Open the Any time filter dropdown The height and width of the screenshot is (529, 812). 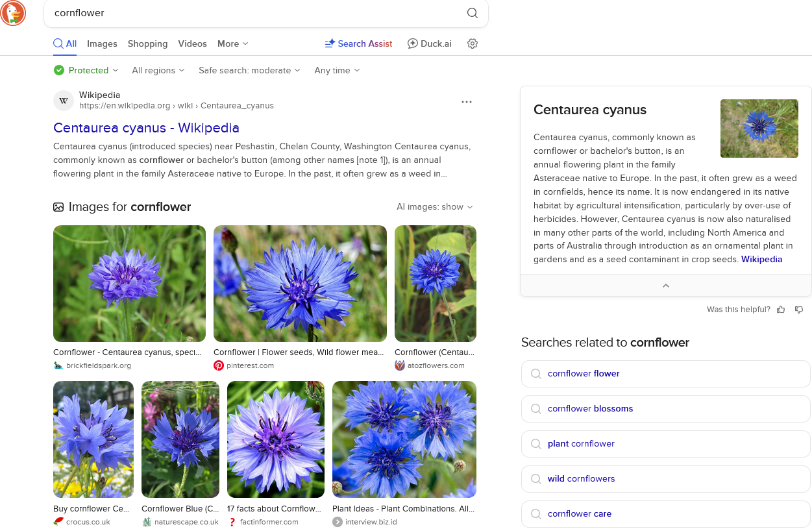pyautogui.click(x=338, y=70)
